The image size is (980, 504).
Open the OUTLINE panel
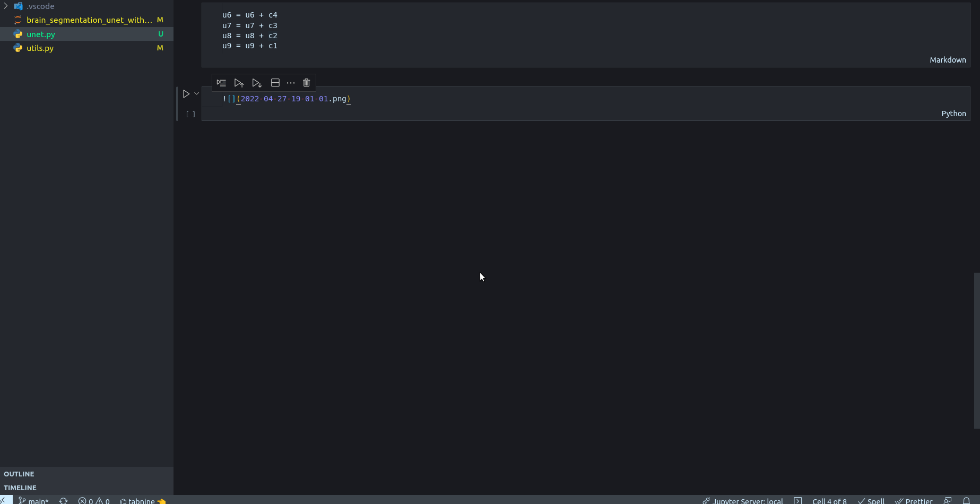click(19, 474)
